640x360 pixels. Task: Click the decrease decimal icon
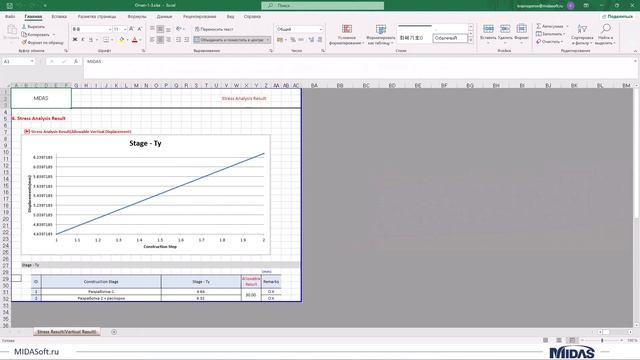click(320, 40)
